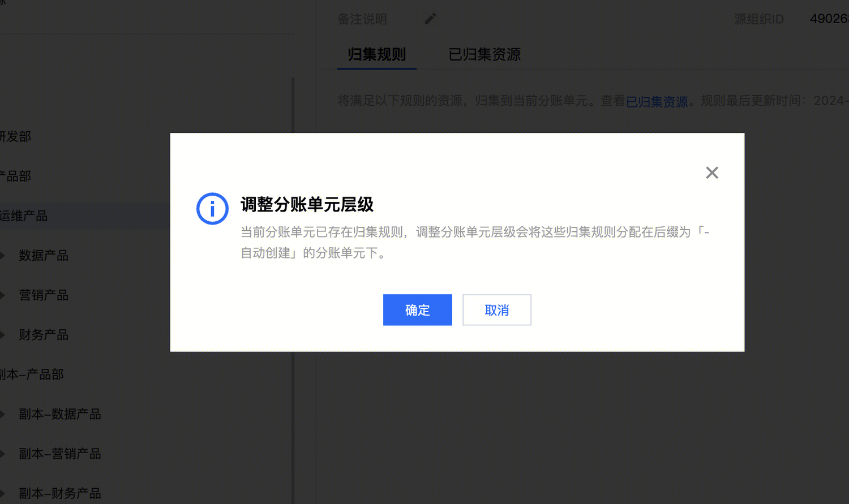Select the 副本-产品部 tree item

(32, 374)
